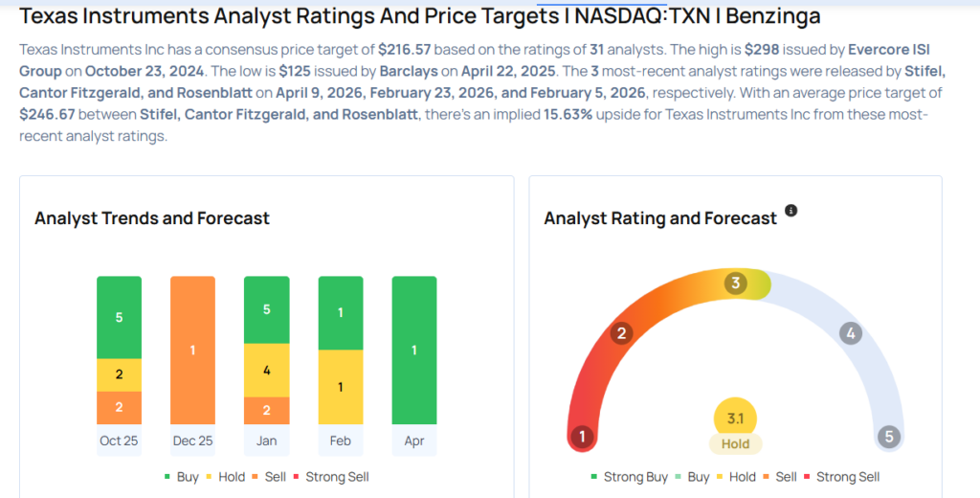
Task: Select the green Apr Buy bar
Action: coord(414,351)
